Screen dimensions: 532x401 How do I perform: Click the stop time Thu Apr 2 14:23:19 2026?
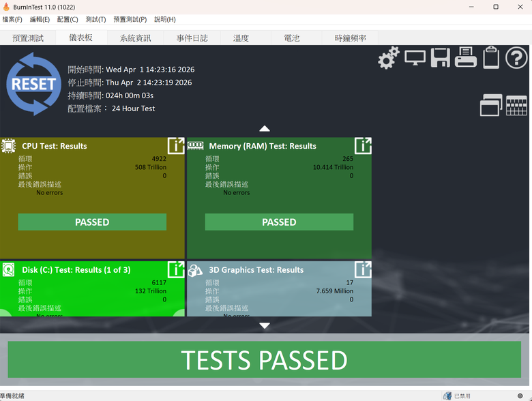[149, 83]
